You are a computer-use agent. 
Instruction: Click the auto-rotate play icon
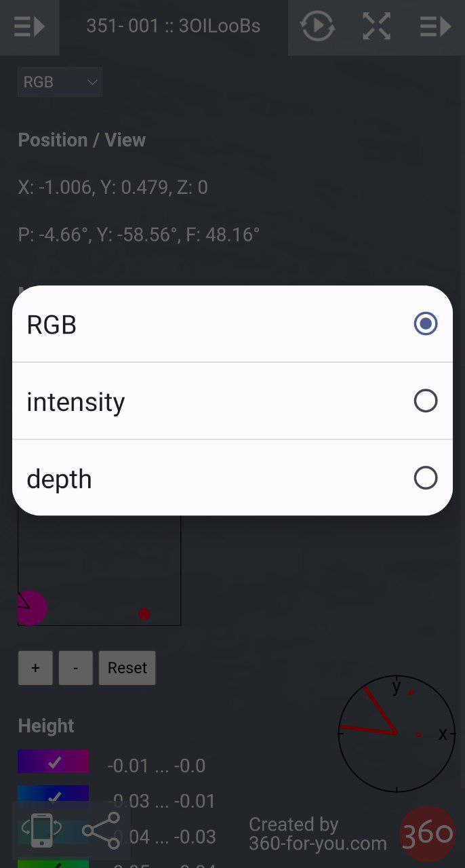(x=317, y=27)
